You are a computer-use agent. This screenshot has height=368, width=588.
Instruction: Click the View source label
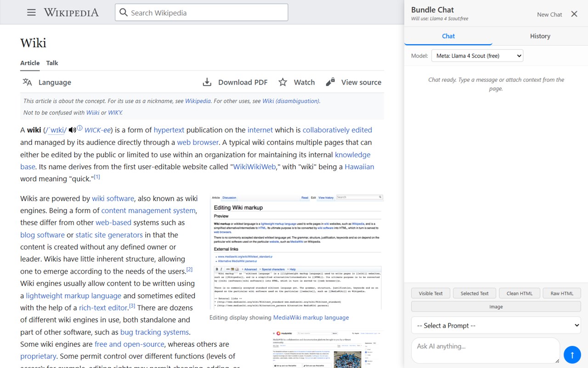click(361, 82)
